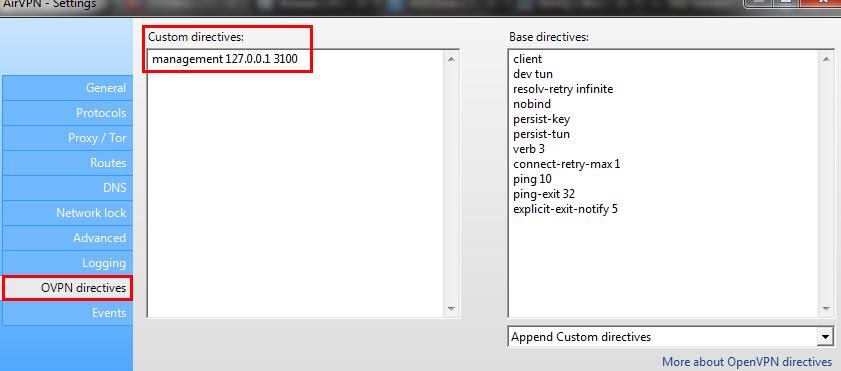Select the 'connect-retry-max 1' directive

click(x=566, y=164)
